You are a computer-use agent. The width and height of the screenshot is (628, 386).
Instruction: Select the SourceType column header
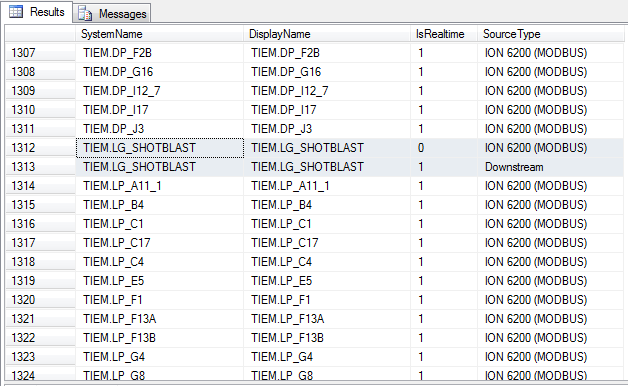pos(550,34)
